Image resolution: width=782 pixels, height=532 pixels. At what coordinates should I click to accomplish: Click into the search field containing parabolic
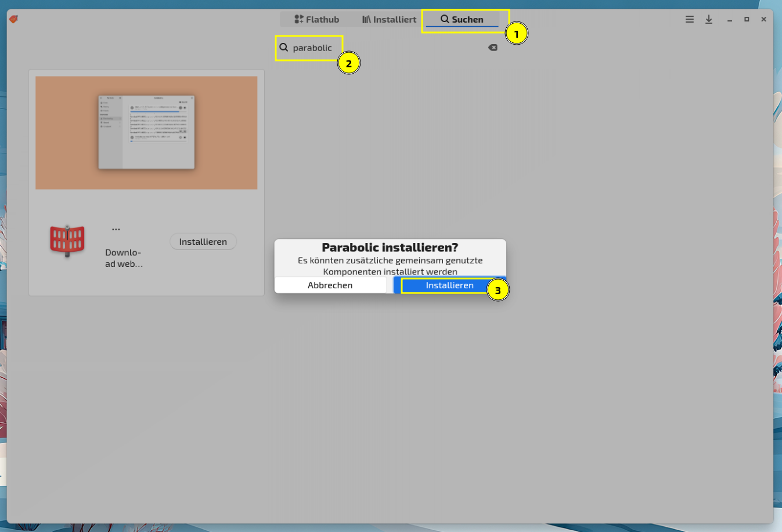click(x=383, y=48)
